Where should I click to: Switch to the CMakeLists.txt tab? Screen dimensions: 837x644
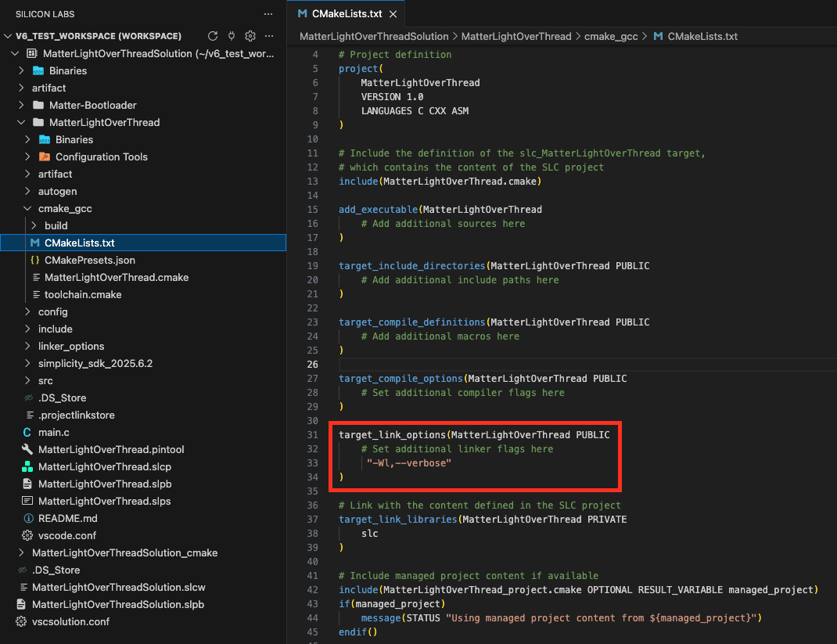click(346, 14)
